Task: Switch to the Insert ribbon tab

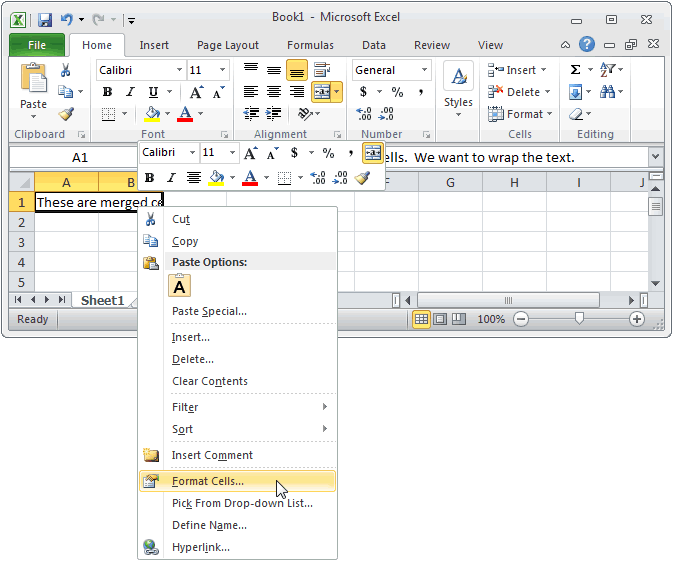Action: [x=154, y=45]
